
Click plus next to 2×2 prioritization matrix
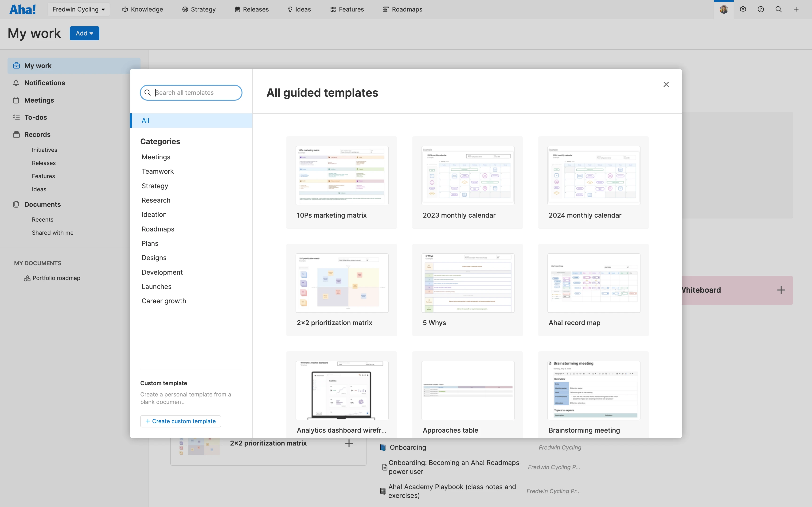(x=349, y=443)
